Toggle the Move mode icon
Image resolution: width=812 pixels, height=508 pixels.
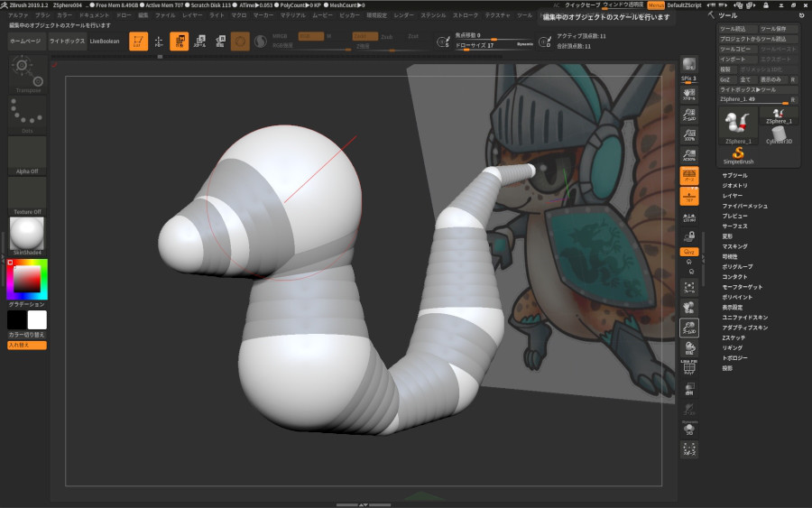(180, 42)
